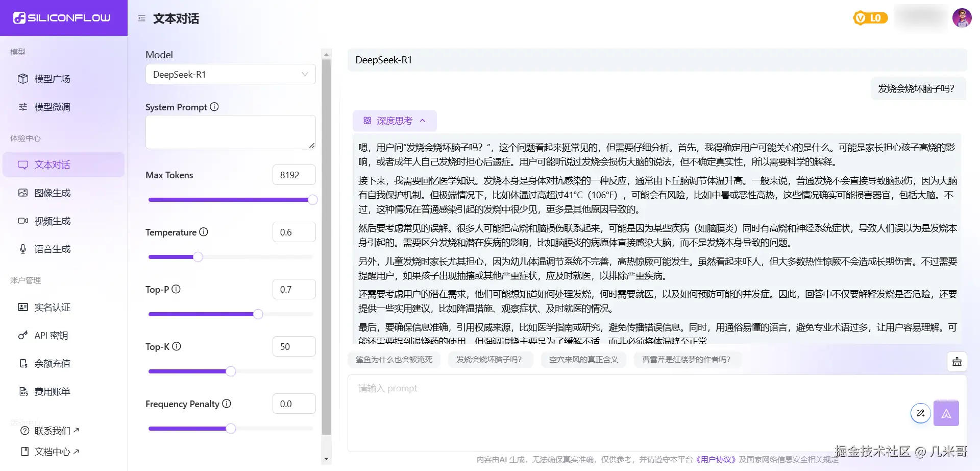Open the 费用账单 billing page
Image resolution: width=980 pixels, height=471 pixels.
(x=53, y=391)
